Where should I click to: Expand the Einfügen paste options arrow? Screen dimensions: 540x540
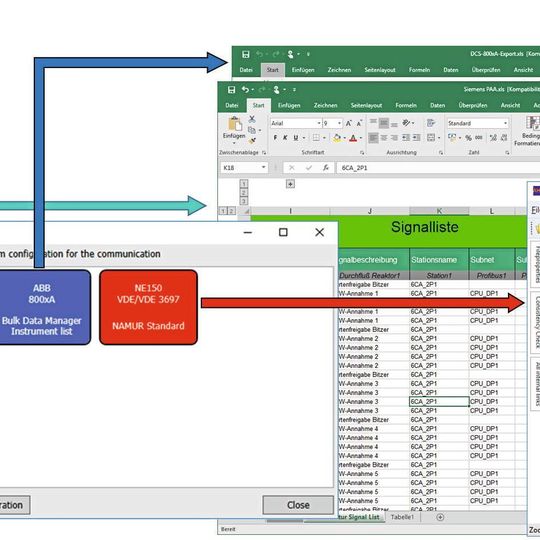pyautogui.click(x=234, y=143)
